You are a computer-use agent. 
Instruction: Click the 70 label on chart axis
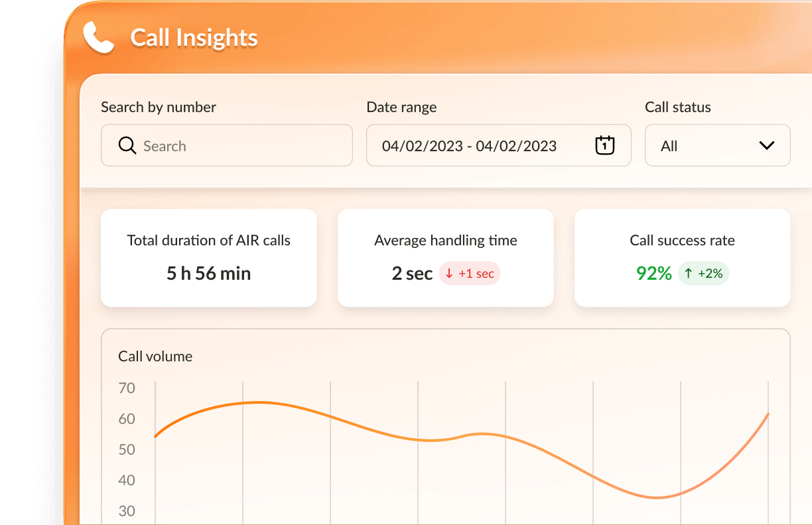(126, 388)
